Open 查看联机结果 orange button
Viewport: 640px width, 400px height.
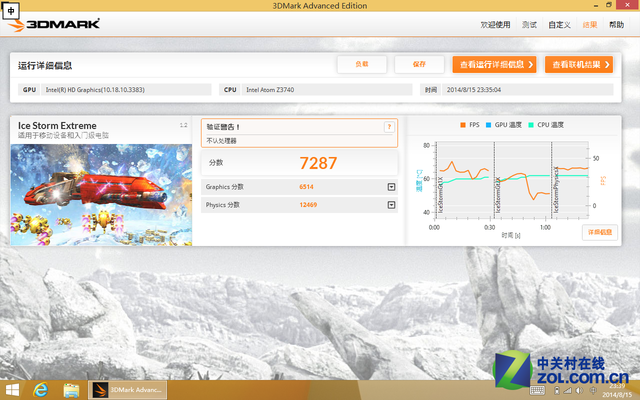click(x=579, y=64)
